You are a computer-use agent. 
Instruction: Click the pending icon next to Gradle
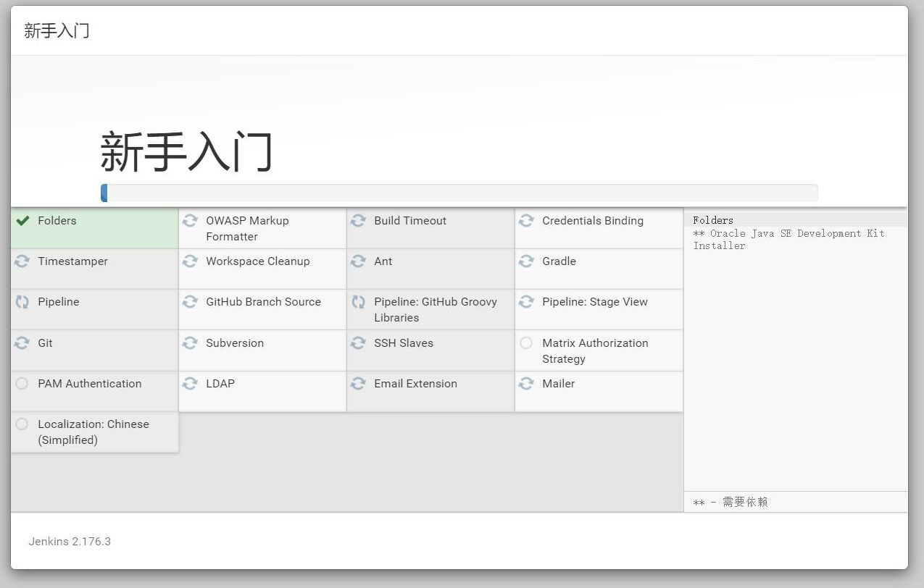(527, 261)
